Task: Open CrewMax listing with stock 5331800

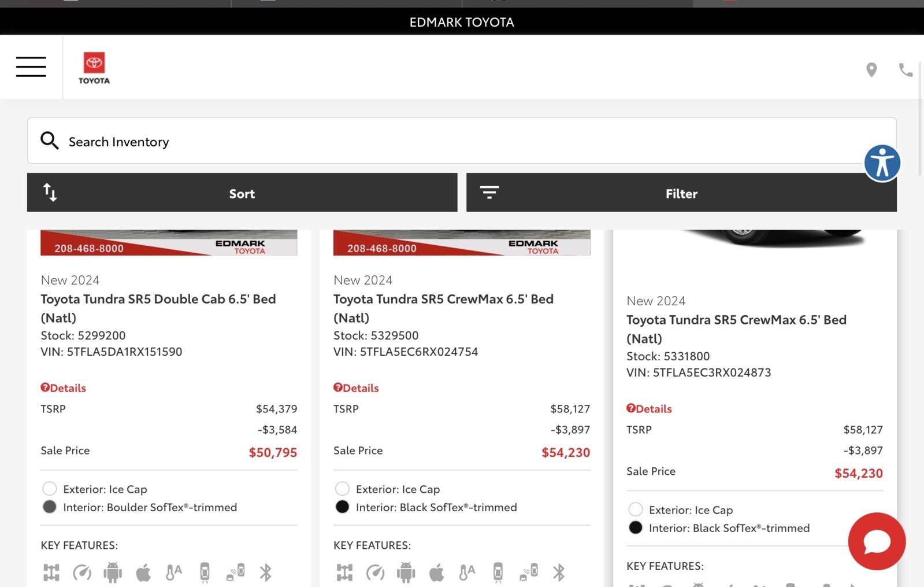Action: 736,329
